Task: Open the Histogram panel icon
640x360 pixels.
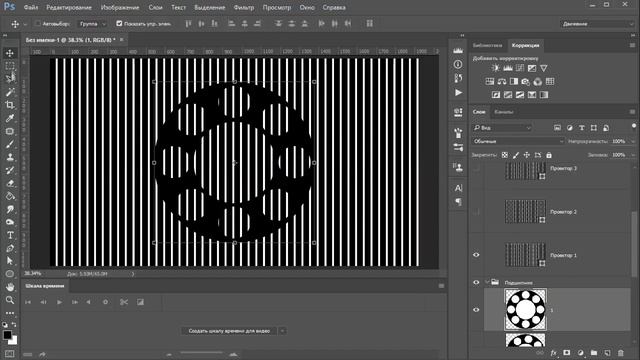Action: 458,51
